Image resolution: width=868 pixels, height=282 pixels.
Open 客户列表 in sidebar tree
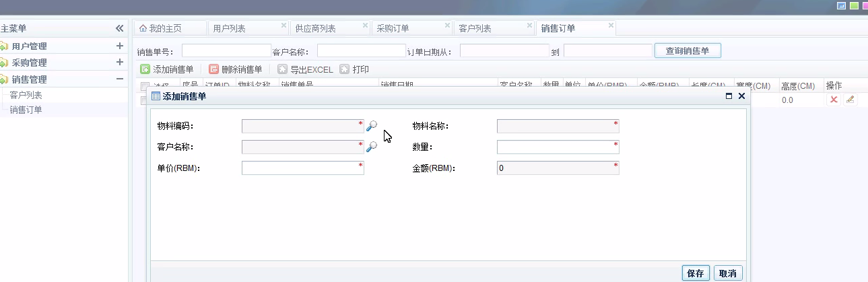[26, 95]
